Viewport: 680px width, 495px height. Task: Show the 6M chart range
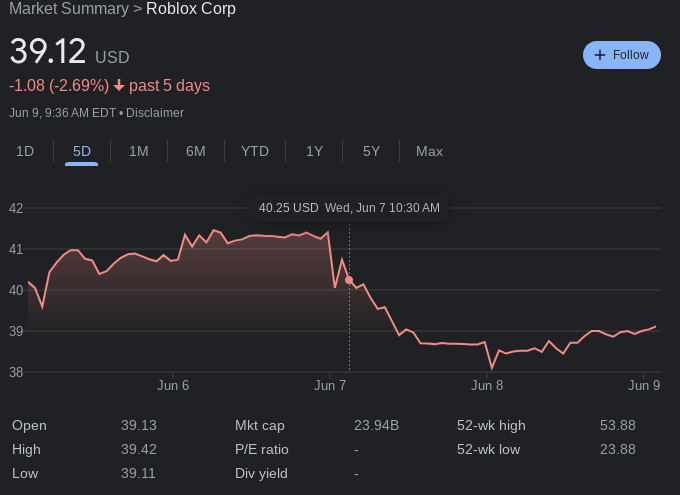(x=196, y=151)
